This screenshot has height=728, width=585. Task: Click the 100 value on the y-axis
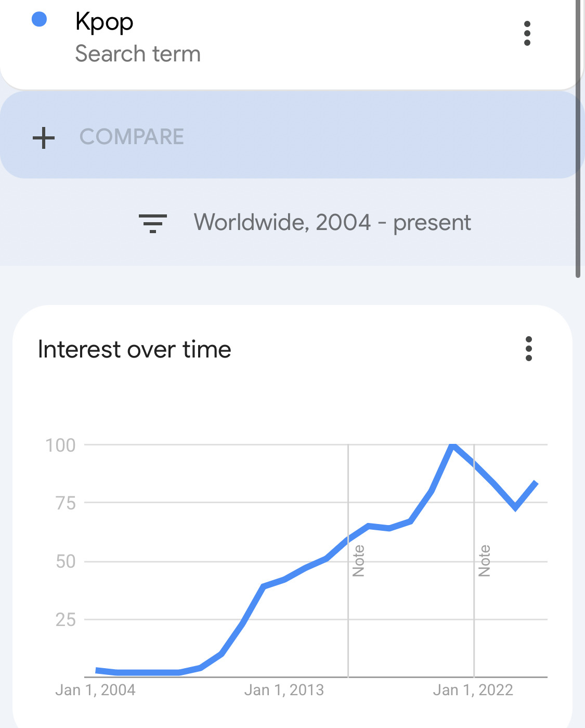[x=60, y=445]
